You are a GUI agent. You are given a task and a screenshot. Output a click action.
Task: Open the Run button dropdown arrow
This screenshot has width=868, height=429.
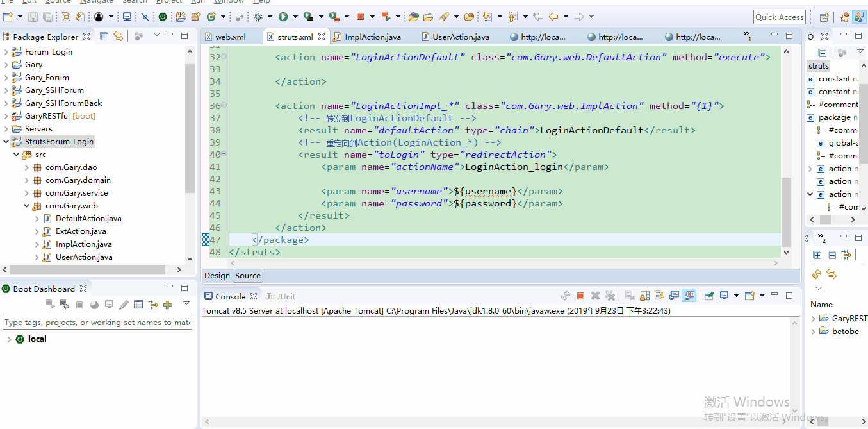[295, 17]
